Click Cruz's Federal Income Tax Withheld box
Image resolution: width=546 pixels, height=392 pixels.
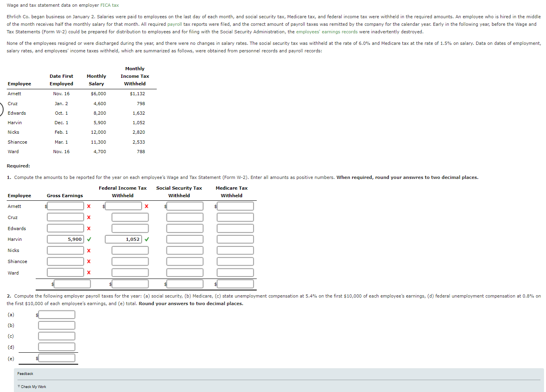pos(130,217)
